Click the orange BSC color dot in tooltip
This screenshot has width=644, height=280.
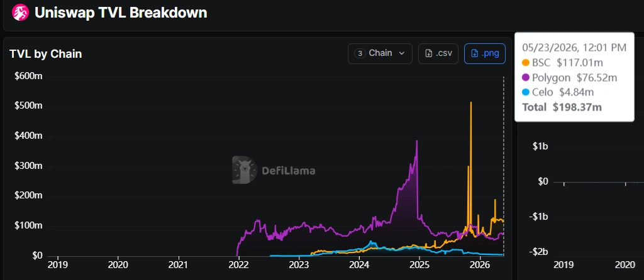pyautogui.click(x=526, y=63)
